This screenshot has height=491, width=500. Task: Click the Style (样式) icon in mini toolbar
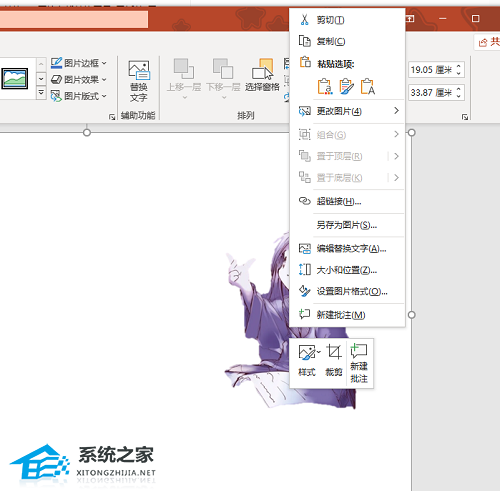click(x=307, y=361)
